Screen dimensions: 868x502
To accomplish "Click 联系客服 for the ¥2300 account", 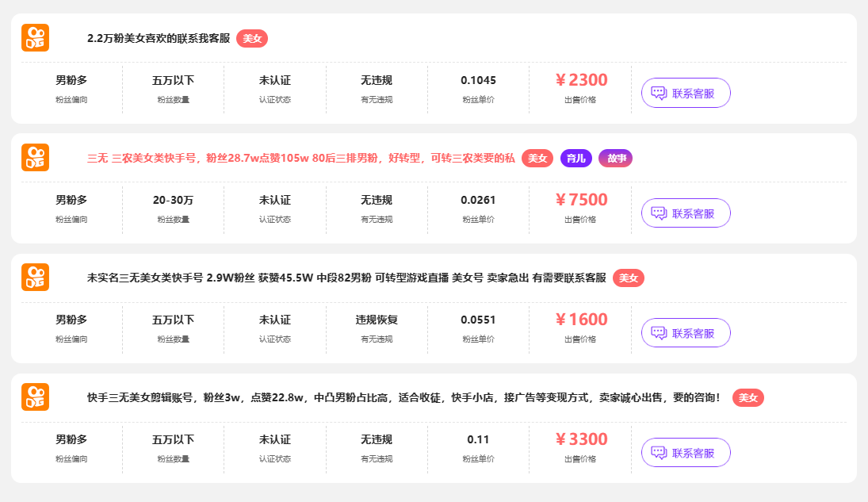I will (686, 93).
